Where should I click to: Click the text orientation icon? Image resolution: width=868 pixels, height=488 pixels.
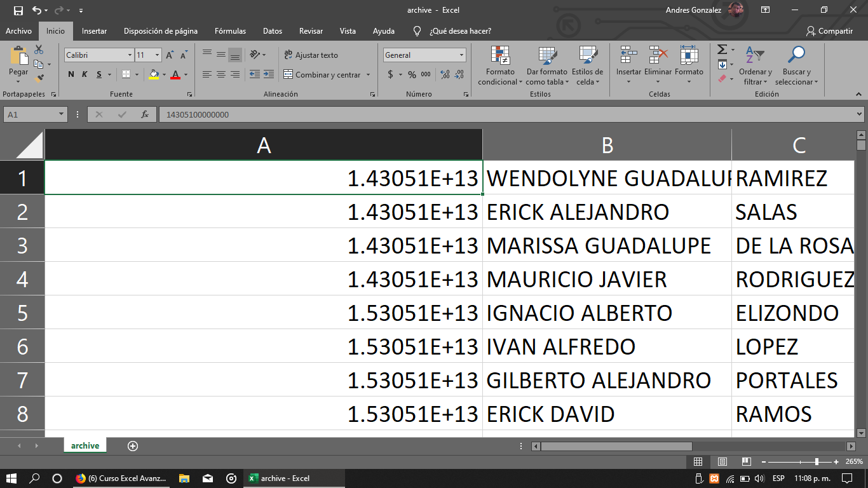point(255,55)
